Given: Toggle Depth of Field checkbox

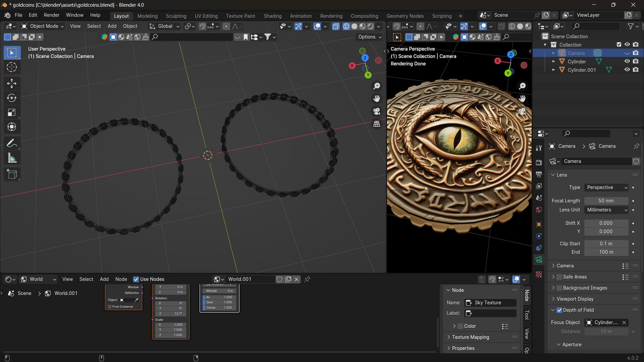Looking at the screenshot, I should point(559,310).
